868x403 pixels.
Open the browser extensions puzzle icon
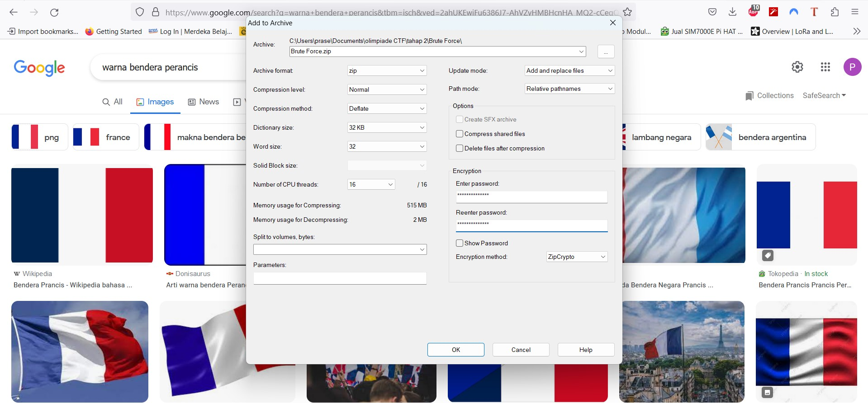(x=835, y=12)
